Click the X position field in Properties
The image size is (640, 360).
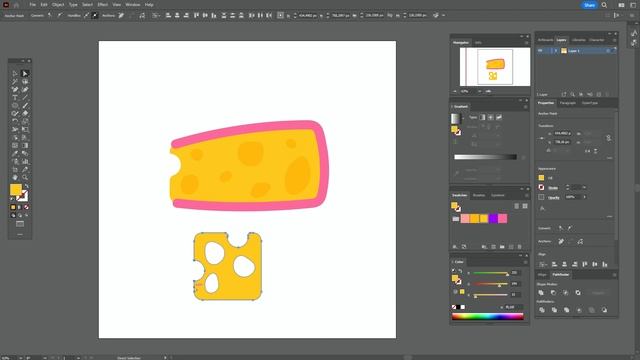(563, 133)
